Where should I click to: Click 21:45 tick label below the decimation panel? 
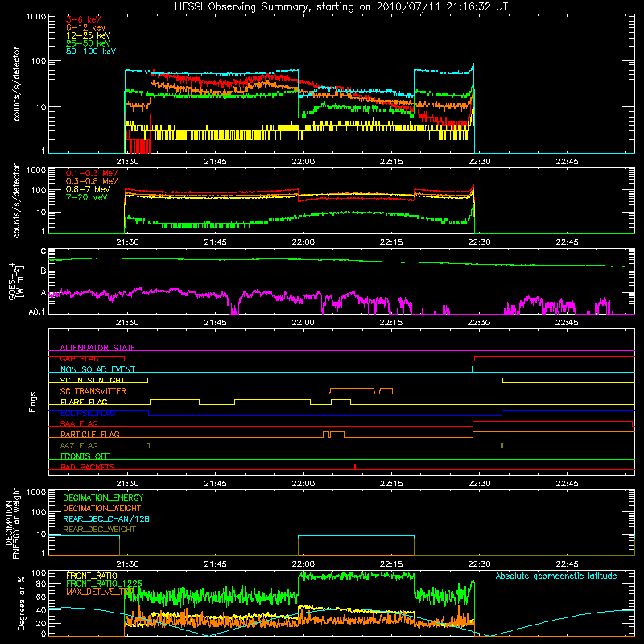[215, 564]
